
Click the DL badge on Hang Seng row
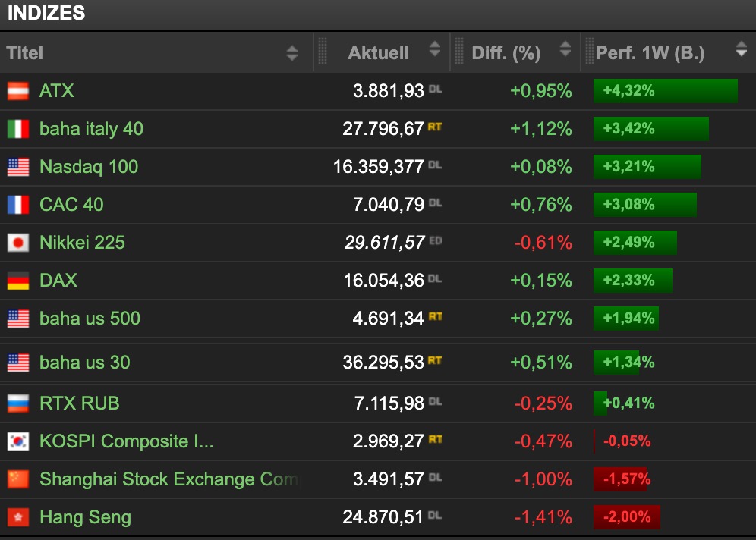click(434, 515)
